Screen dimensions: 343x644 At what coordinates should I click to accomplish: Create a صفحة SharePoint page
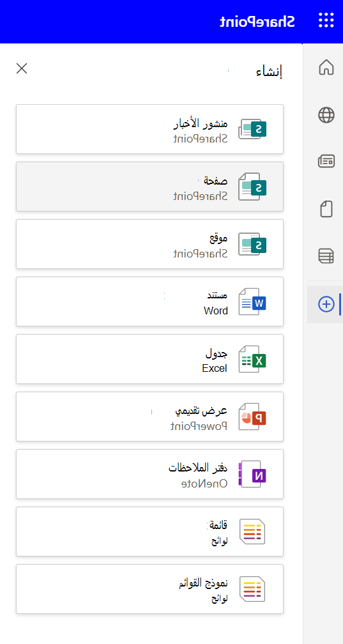[x=149, y=187]
